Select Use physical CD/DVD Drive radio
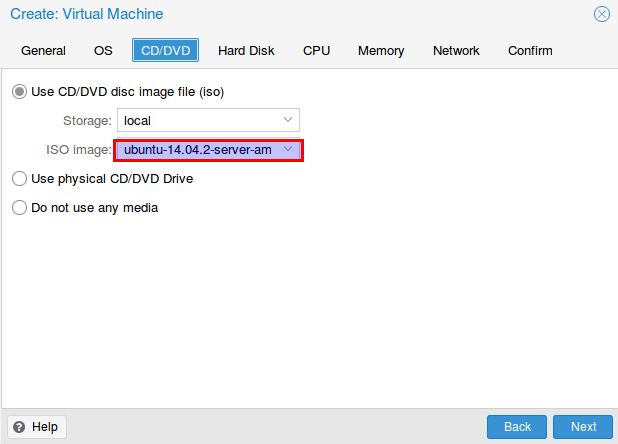This screenshot has width=618, height=444. pyautogui.click(x=19, y=178)
